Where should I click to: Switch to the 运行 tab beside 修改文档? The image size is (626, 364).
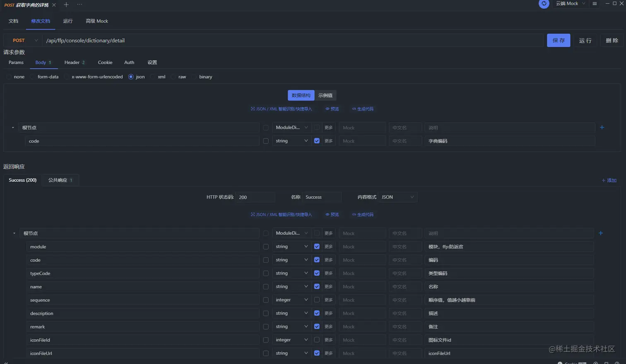tap(68, 21)
